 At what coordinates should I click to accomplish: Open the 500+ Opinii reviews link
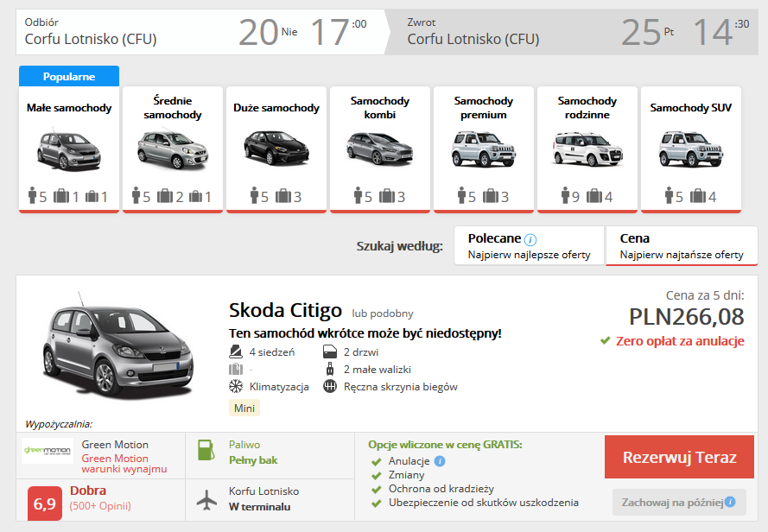pyautogui.click(x=100, y=506)
